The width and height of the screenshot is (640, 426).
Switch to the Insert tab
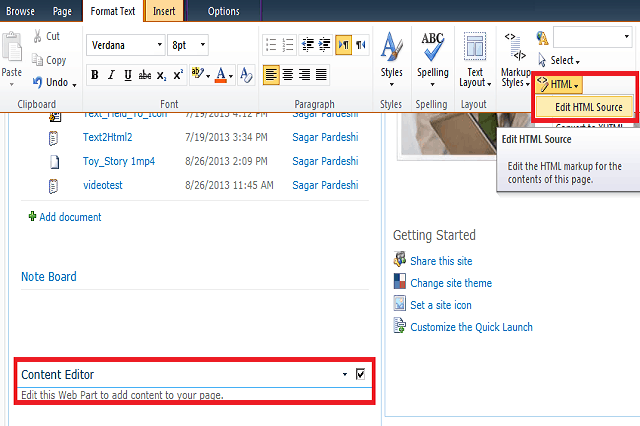click(161, 11)
